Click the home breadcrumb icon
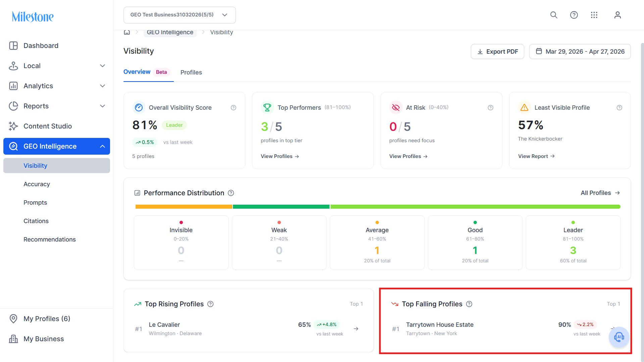This screenshot has height=362, width=644. 127,32
